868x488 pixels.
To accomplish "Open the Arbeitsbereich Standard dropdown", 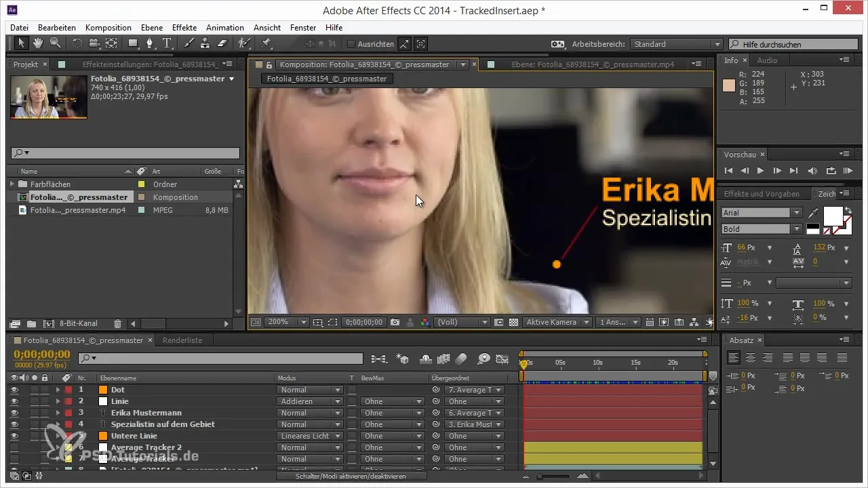I will 676,44.
